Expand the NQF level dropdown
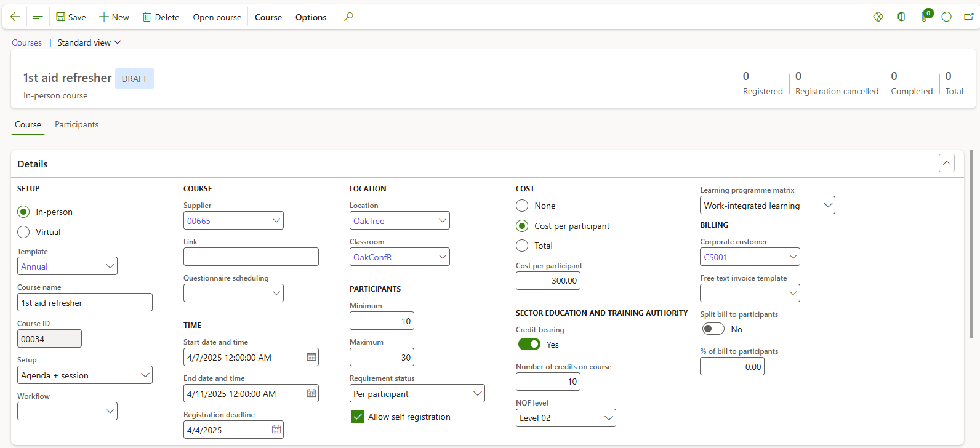The width and height of the screenshot is (980, 448). coord(608,418)
